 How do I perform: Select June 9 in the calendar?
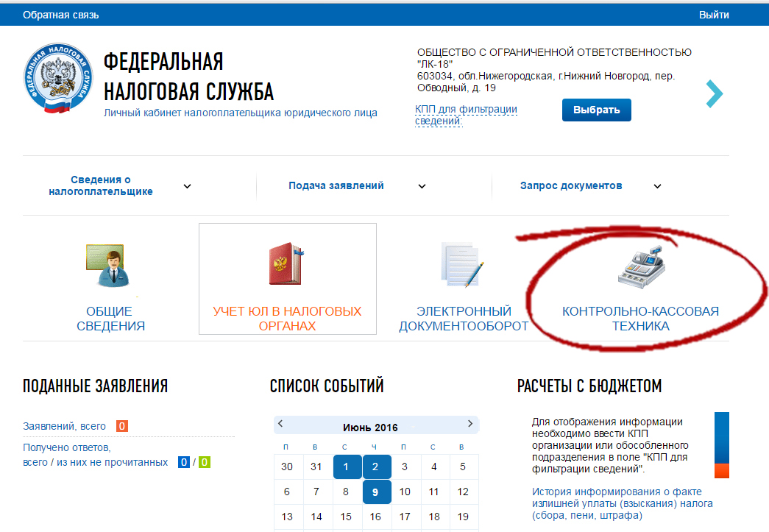(x=375, y=492)
